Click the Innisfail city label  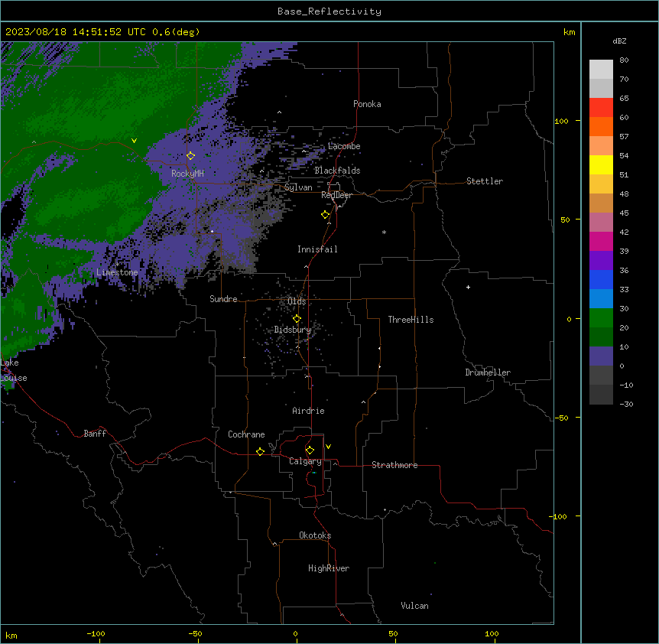point(317,249)
